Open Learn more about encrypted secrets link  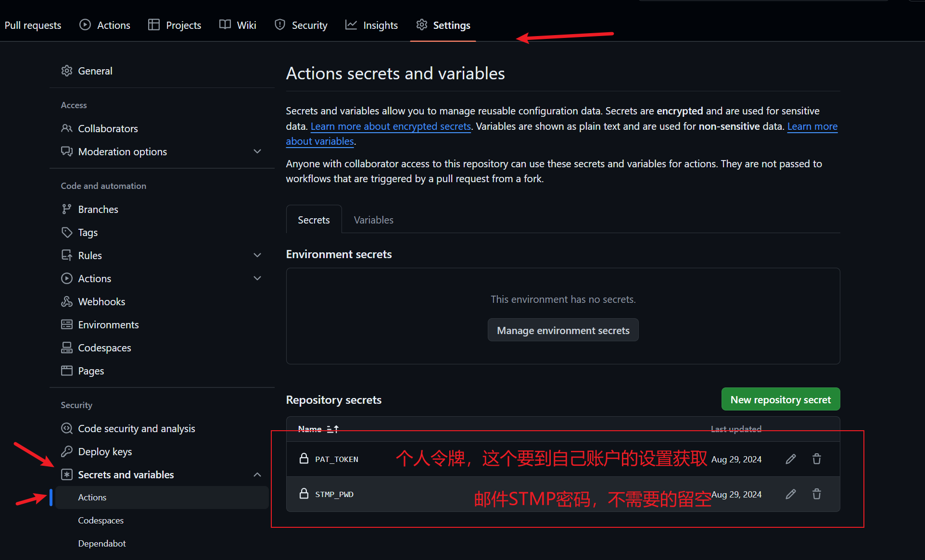391,126
